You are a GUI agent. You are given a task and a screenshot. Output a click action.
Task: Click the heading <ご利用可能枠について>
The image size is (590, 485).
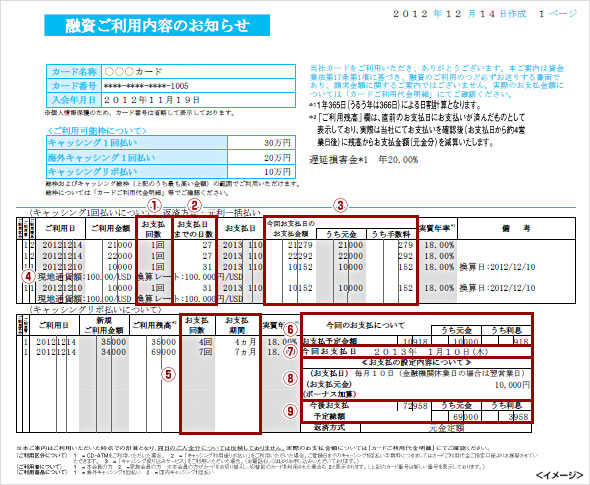[96, 131]
